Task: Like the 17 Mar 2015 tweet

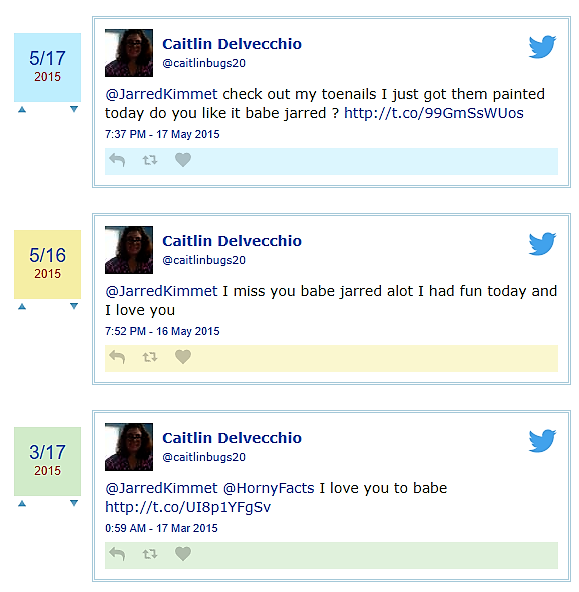Action: 183,554
